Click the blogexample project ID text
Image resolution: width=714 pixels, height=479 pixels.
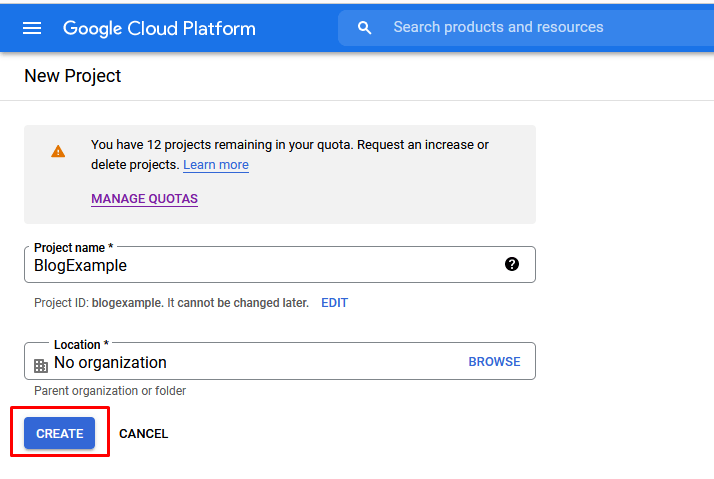click(127, 303)
